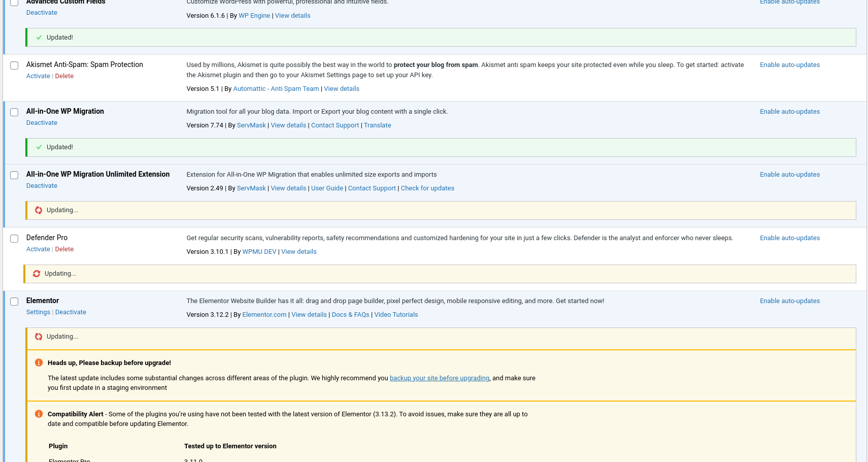Open Elementor Video Tutorials link
This screenshot has width=868, height=462.
coord(396,315)
